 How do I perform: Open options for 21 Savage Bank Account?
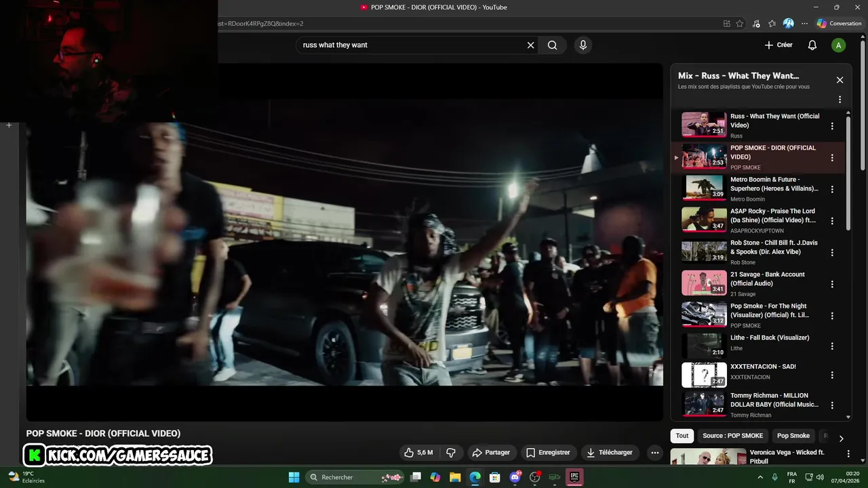coord(832,284)
